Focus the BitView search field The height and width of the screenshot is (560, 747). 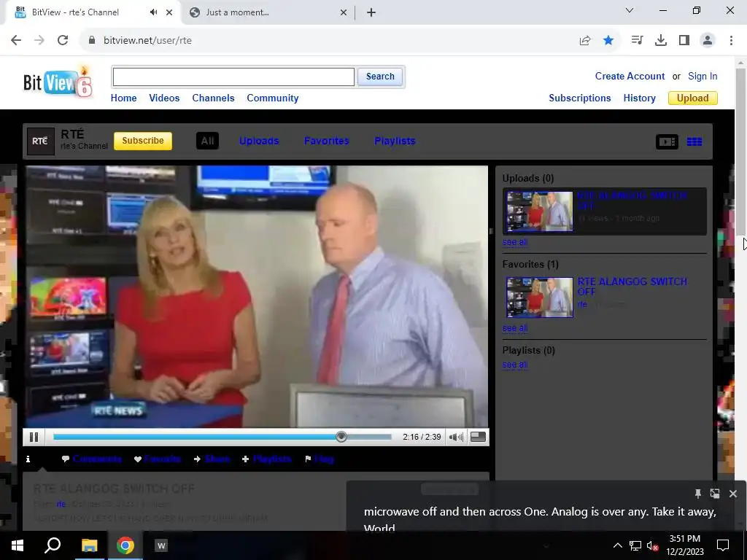pos(233,77)
